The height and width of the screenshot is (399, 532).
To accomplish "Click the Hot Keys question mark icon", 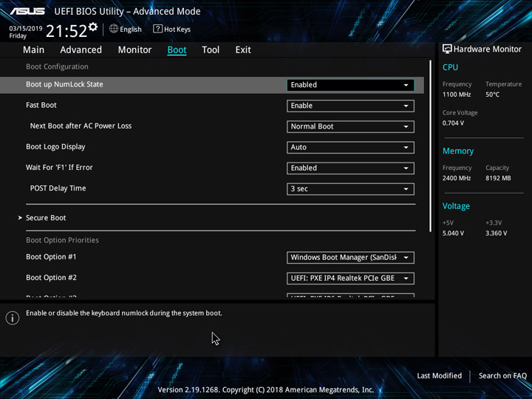I will click(157, 29).
